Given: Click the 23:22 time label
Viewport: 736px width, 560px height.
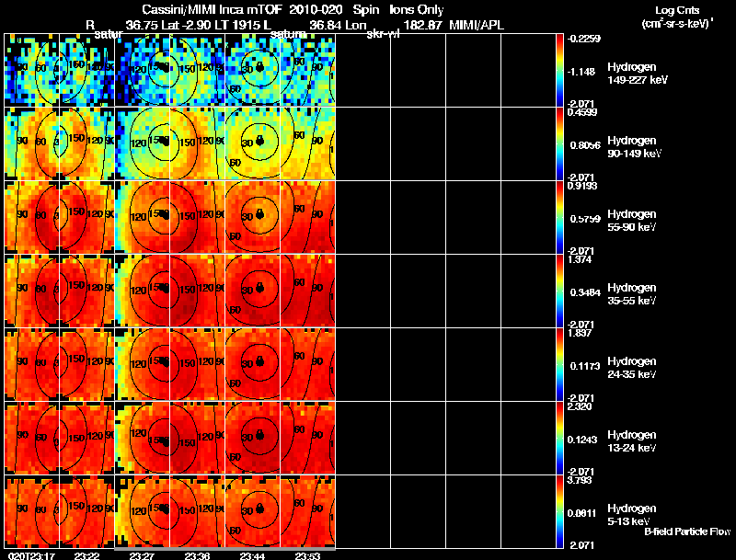Looking at the screenshot, I should [86, 555].
